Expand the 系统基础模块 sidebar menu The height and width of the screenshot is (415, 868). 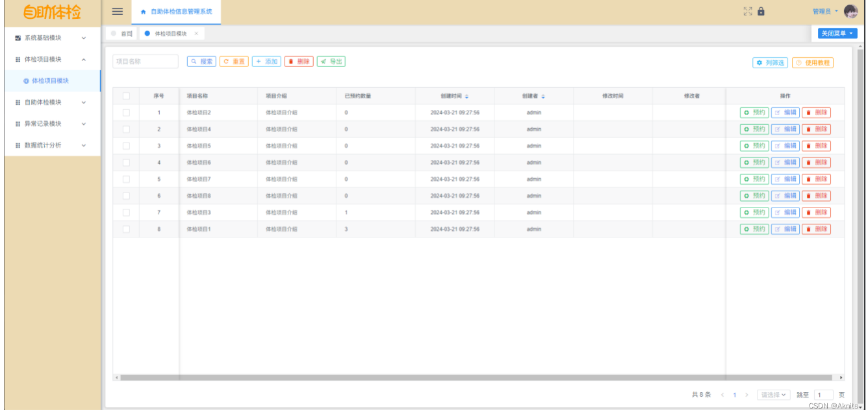[x=52, y=38]
